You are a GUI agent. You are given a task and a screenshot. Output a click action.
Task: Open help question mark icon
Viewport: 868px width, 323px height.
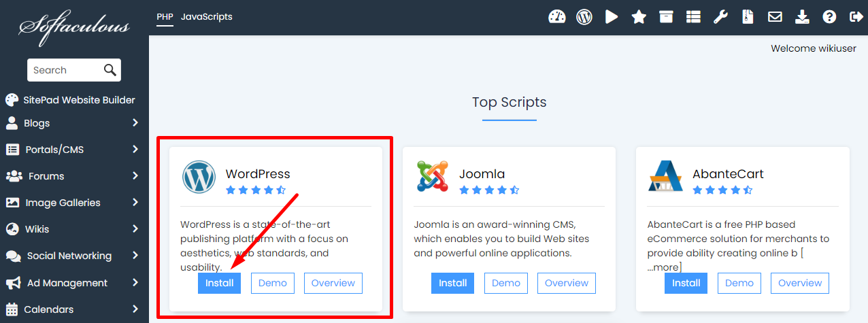829,17
